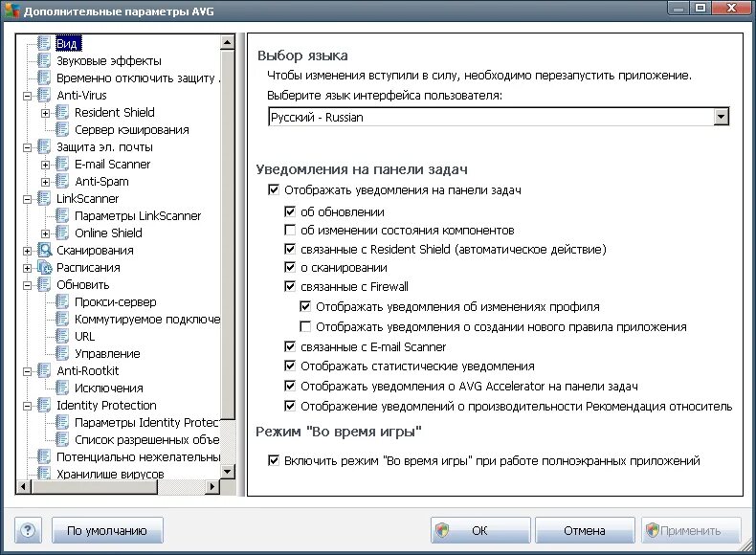Click the page icon next to Вид
Viewport: 756px width, 555px height.
click(44, 43)
